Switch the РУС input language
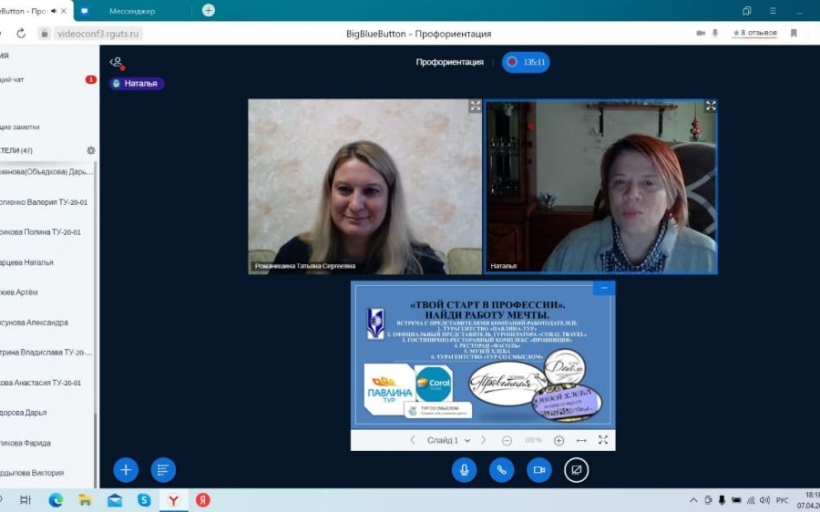The height and width of the screenshot is (512, 820). pos(782,500)
